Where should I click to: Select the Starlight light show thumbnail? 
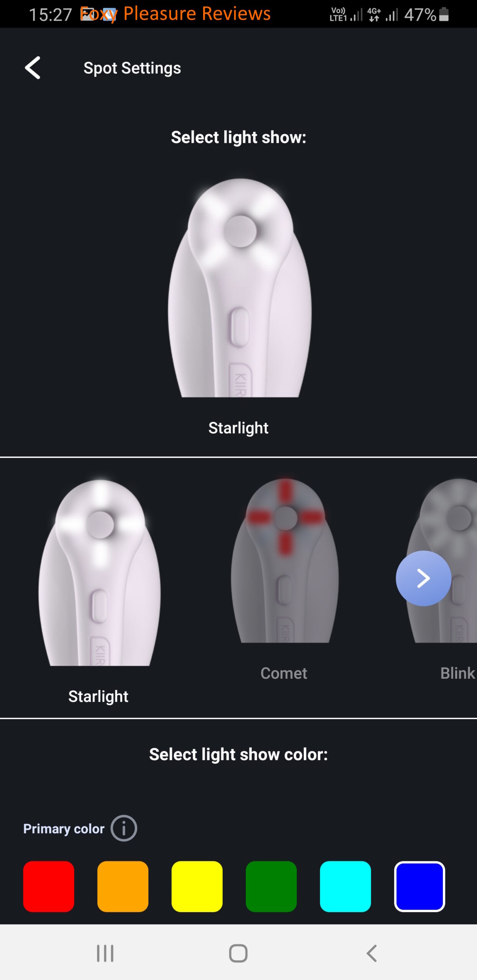(x=100, y=572)
